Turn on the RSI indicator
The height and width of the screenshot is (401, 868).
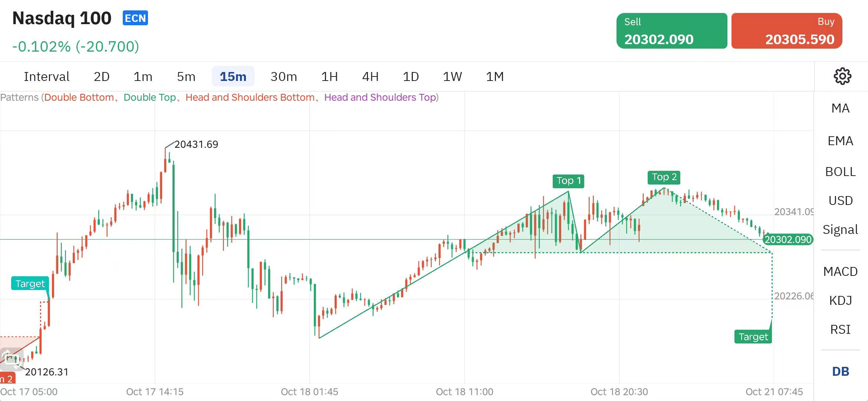point(840,330)
